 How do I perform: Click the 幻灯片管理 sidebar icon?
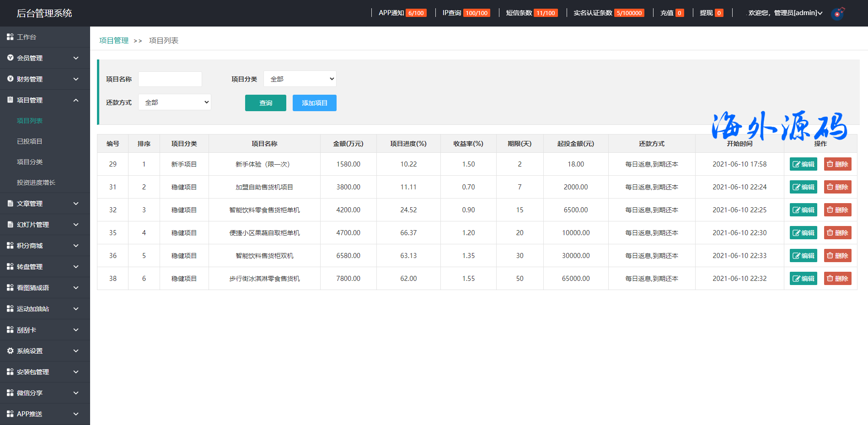pos(10,225)
